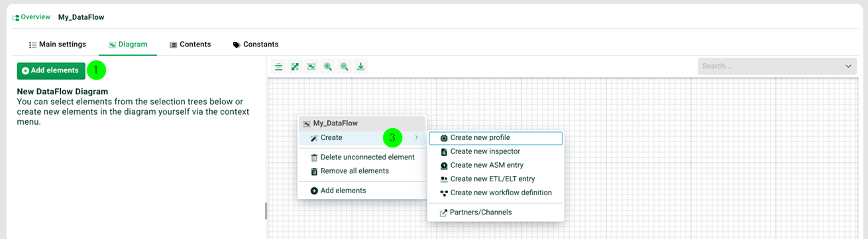Zoom in using the magnifier plus icon
Screen dimensions: 868x239
328,66
